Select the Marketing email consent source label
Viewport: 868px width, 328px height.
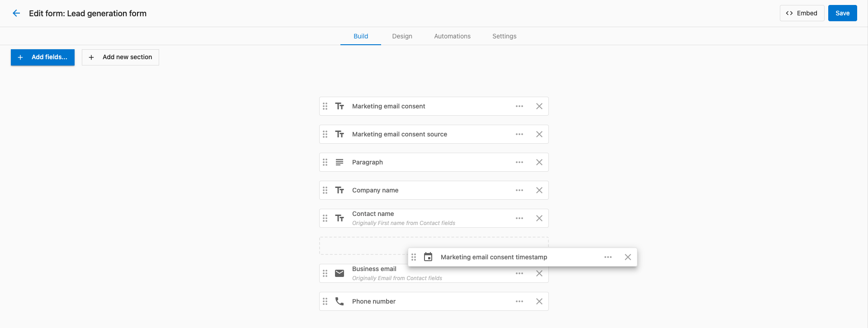tap(400, 134)
